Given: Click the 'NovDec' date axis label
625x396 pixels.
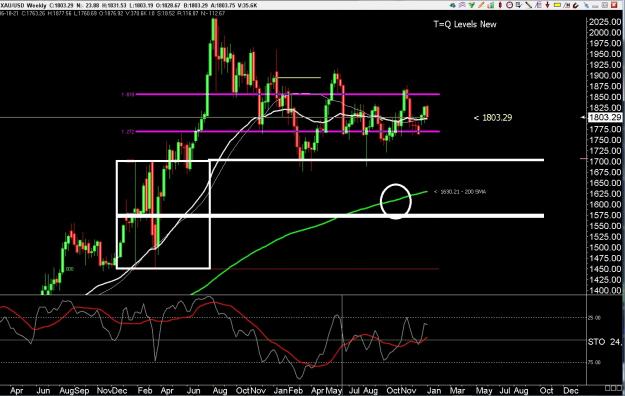Looking at the screenshot, I should coord(112,390).
